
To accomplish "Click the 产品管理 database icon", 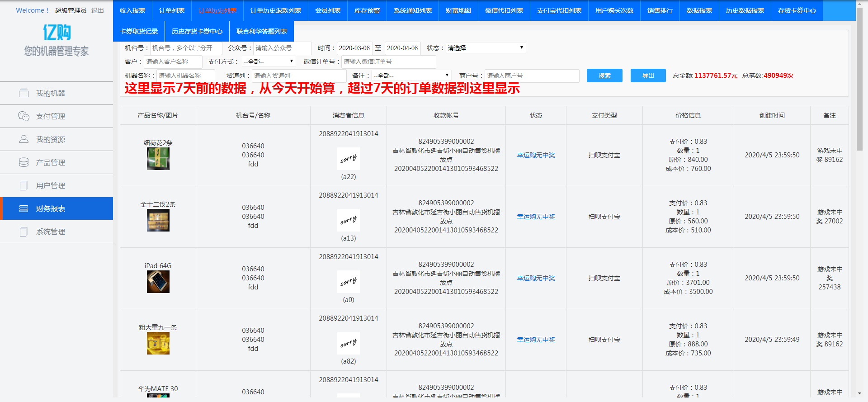I will click(x=24, y=162).
